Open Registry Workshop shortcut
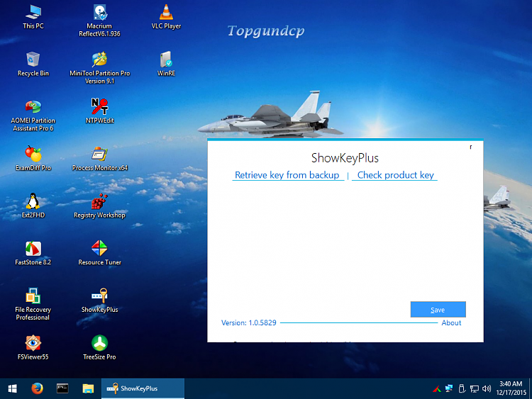Image resolution: width=532 pixels, height=399 pixels. [99, 206]
